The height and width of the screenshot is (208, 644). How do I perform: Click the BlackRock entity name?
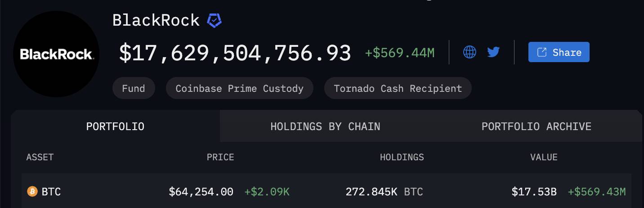click(156, 21)
